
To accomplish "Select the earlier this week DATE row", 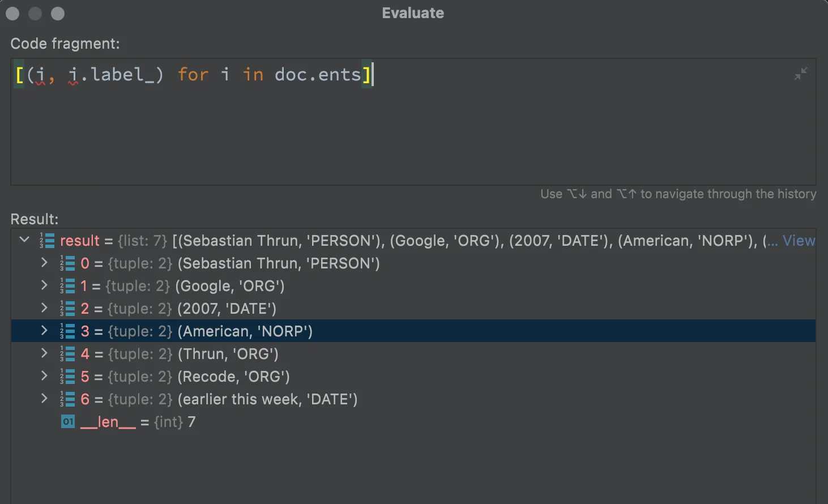I will point(267,399).
